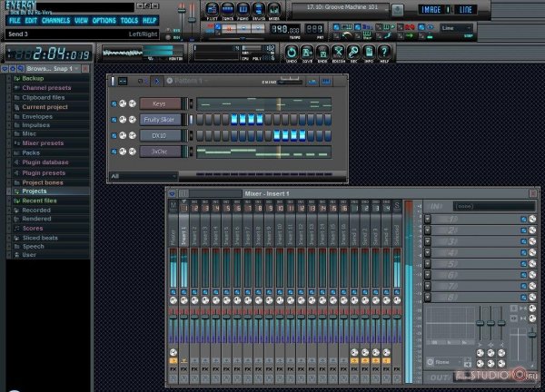Open the Line snap dropdown in toolbar

(456, 28)
